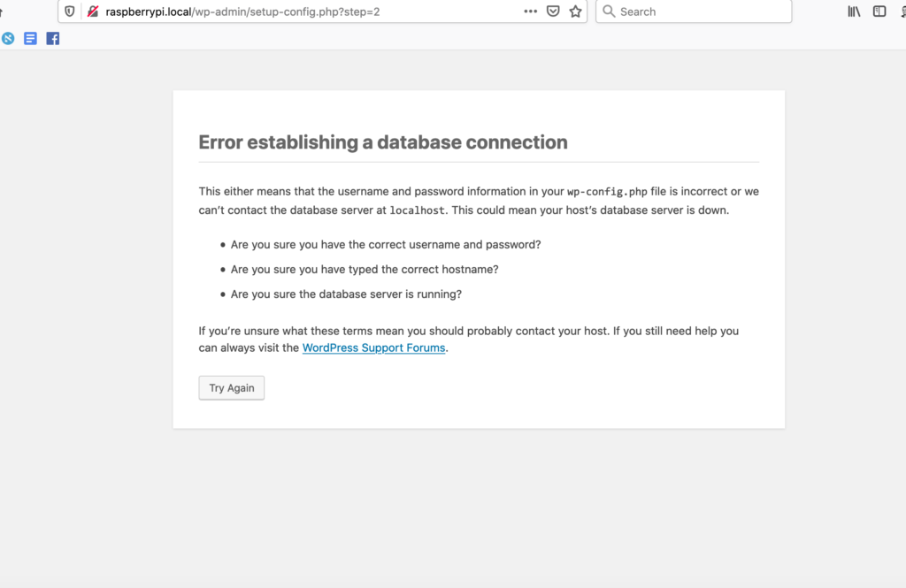Toggle the sidebar icon in toolbar
Viewport: 906px width, 588px height.
click(879, 11)
